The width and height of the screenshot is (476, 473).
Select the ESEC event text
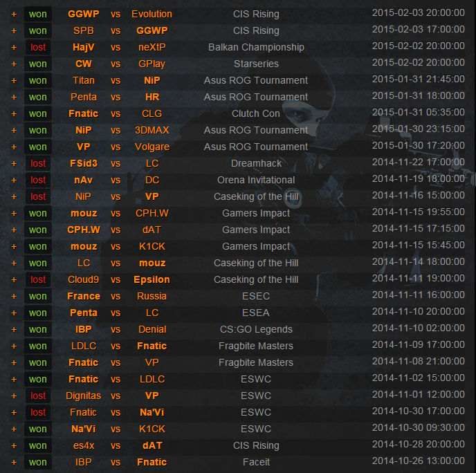[256, 296]
